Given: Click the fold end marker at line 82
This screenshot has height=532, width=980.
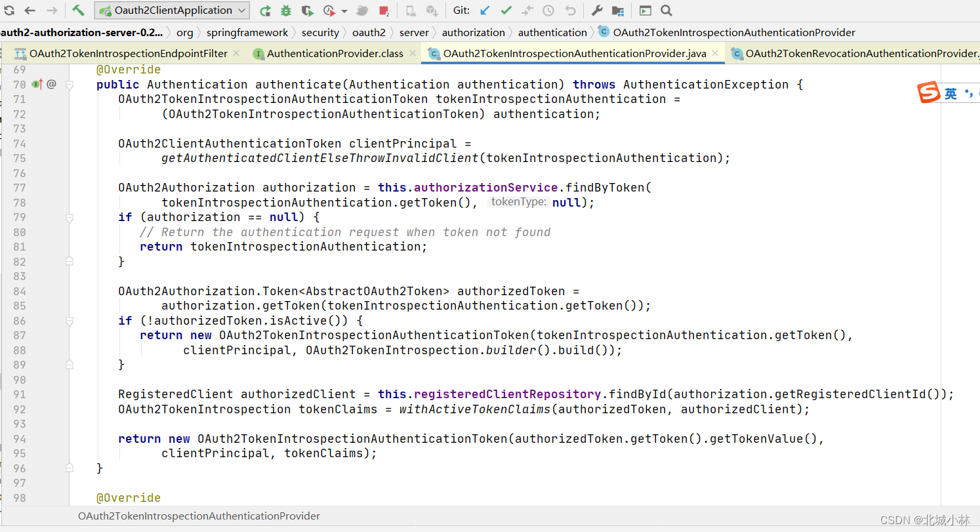Looking at the screenshot, I should pyautogui.click(x=70, y=261).
